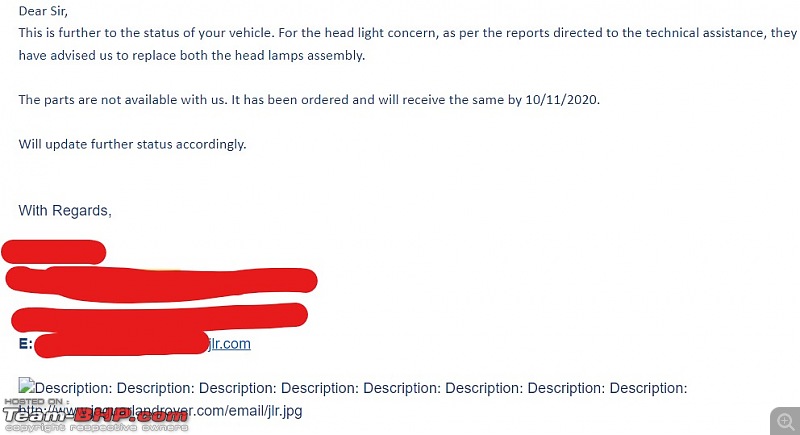Click 'Will update further status accordingly' line
The width and height of the screenshot is (800, 435).
(132, 144)
